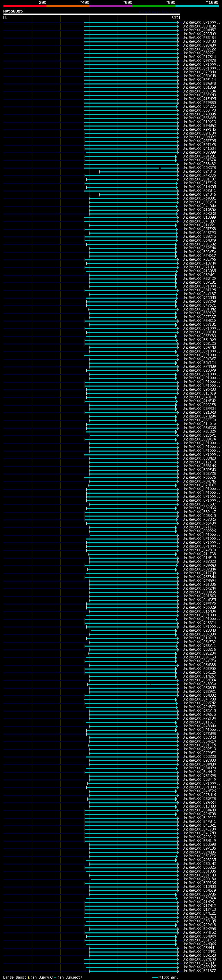Open hit UniRef100_Q8H135
The height and width of the screenshot is (980, 222).
click(x=199, y=26)
